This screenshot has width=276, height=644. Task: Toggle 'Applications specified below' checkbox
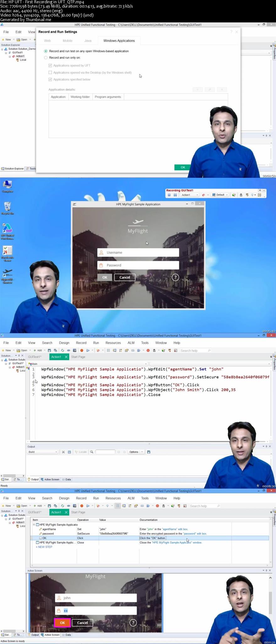(x=50, y=79)
